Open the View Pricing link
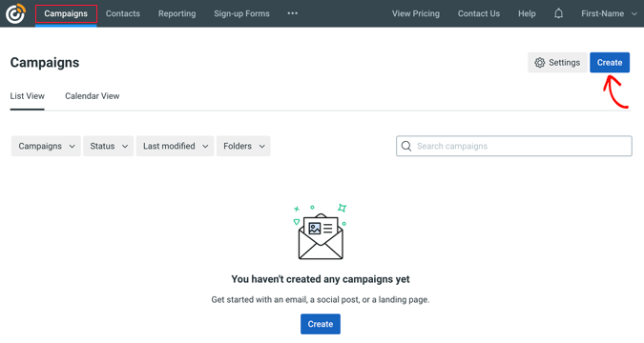Image resolution: width=644 pixels, height=343 pixels. click(x=416, y=13)
